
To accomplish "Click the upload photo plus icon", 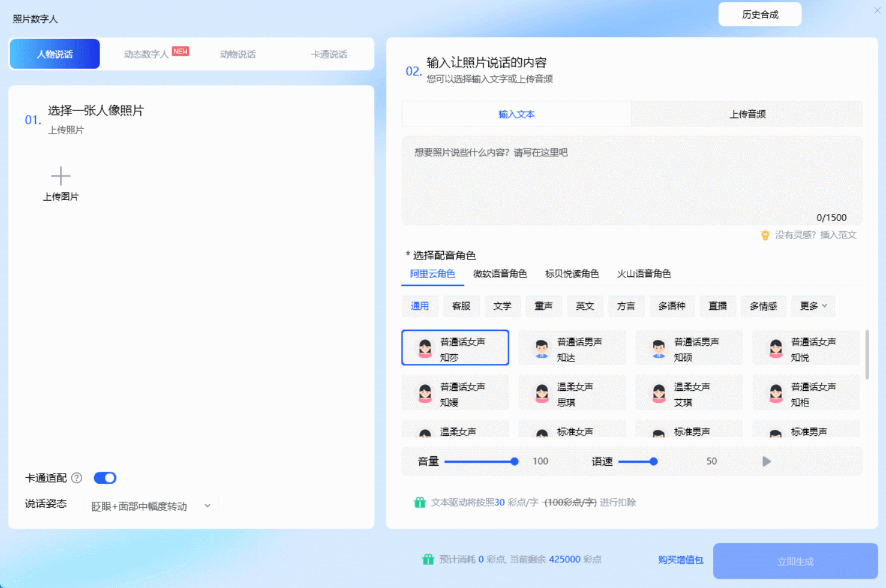I will click(x=61, y=176).
